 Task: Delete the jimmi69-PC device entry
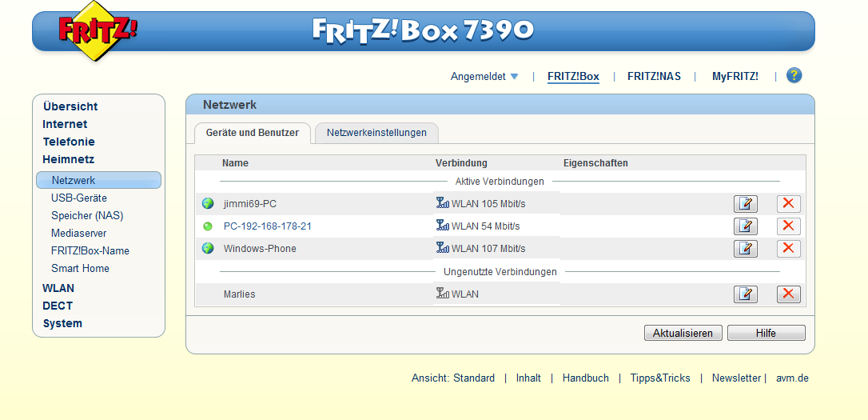(x=789, y=204)
